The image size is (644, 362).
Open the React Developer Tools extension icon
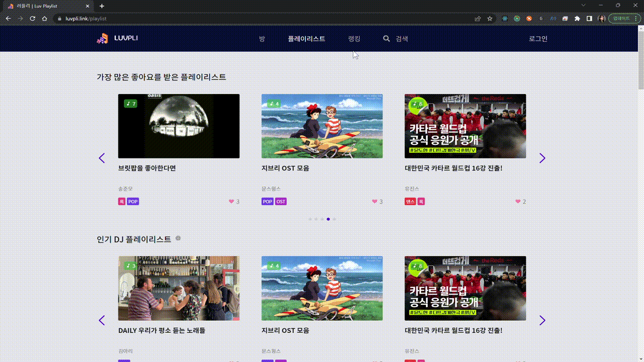[505, 19]
